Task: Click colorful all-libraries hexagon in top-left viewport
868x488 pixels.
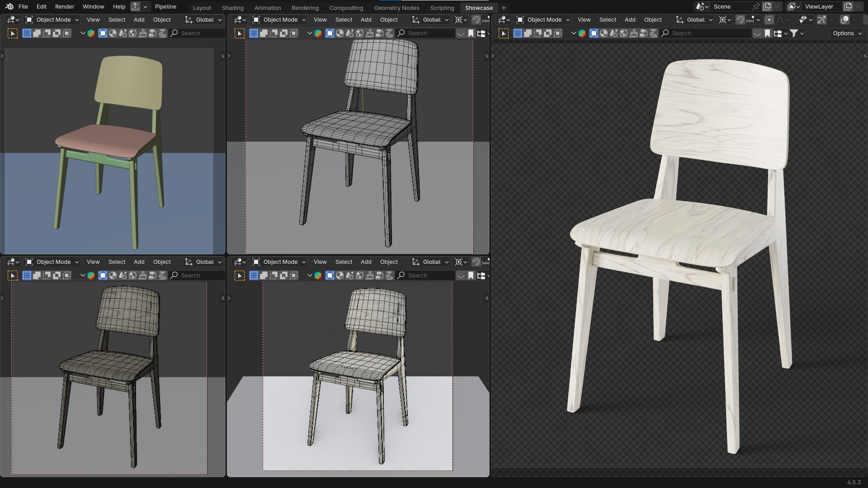Action: coord(91,33)
